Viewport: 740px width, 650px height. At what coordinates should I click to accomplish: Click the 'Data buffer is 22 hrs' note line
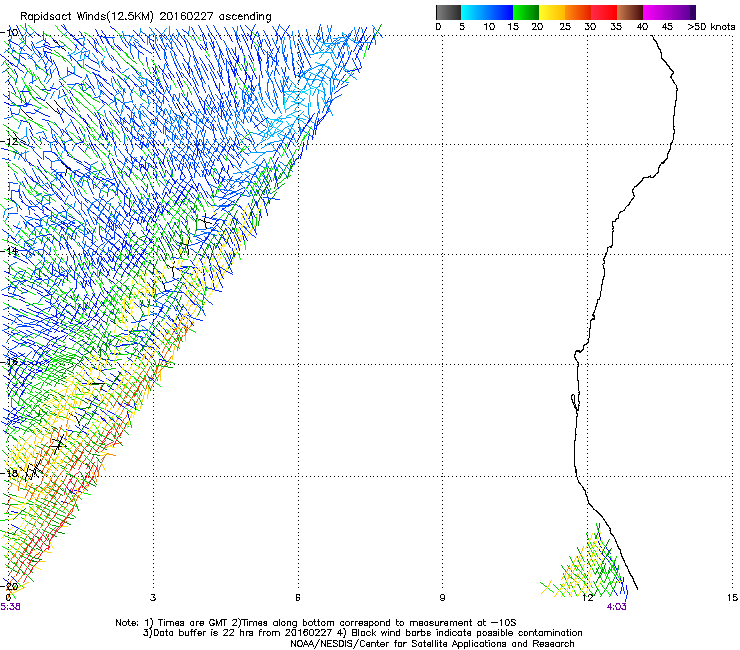pos(362,633)
